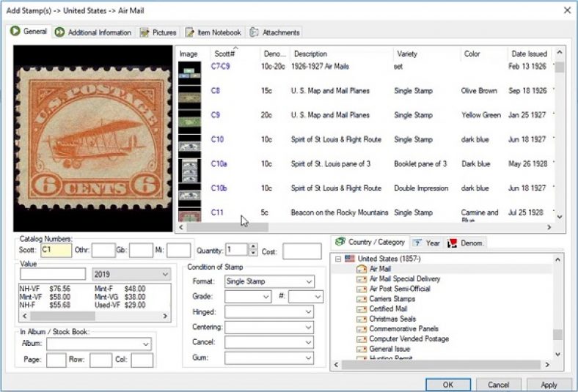Click the Certified Mail folder icon
The image size is (578, 392).
pyautogui.click(x=361, y=309)
